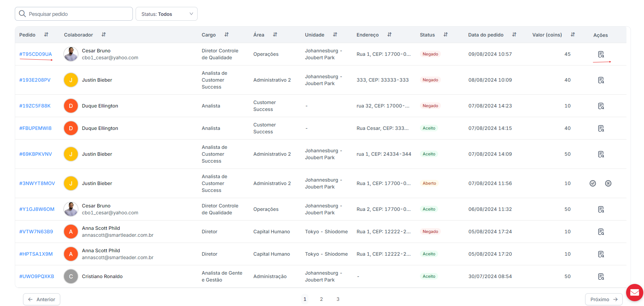Open order link #193E208PV
This screenshot has height=306, width=644.
click(35, 80)
